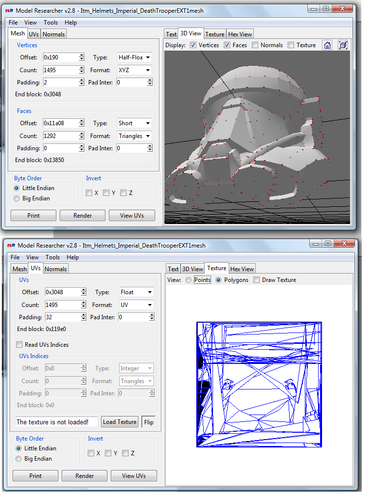Enable Normals display checkbox in top window
Viewport: 370px width, 500px height.
[x=255, y=45]
